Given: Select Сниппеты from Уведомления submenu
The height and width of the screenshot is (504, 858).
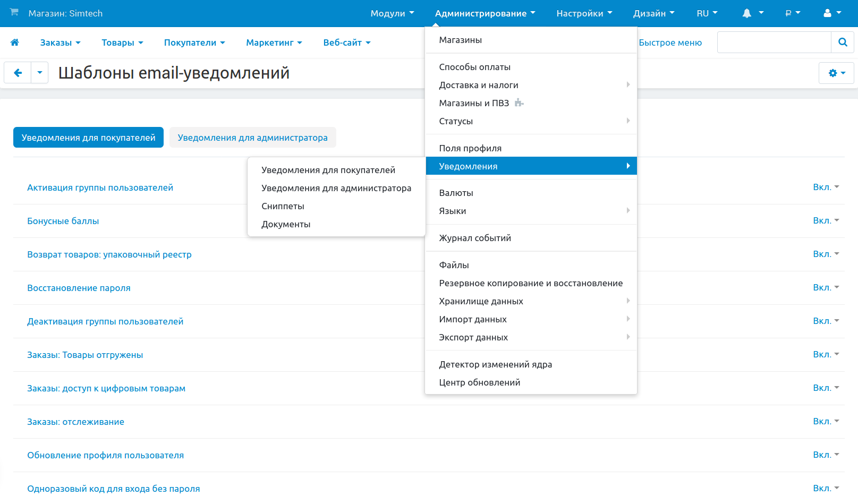Looking at the screenshot, I should (x=283, y=206).
